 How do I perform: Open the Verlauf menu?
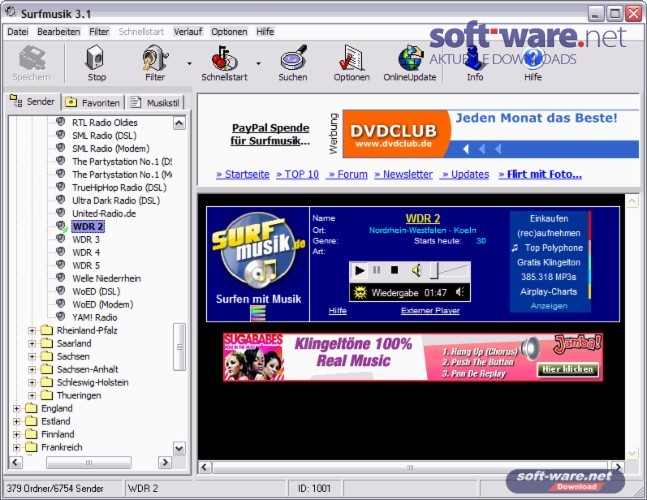pyautogui.click(x=188, y=32)
